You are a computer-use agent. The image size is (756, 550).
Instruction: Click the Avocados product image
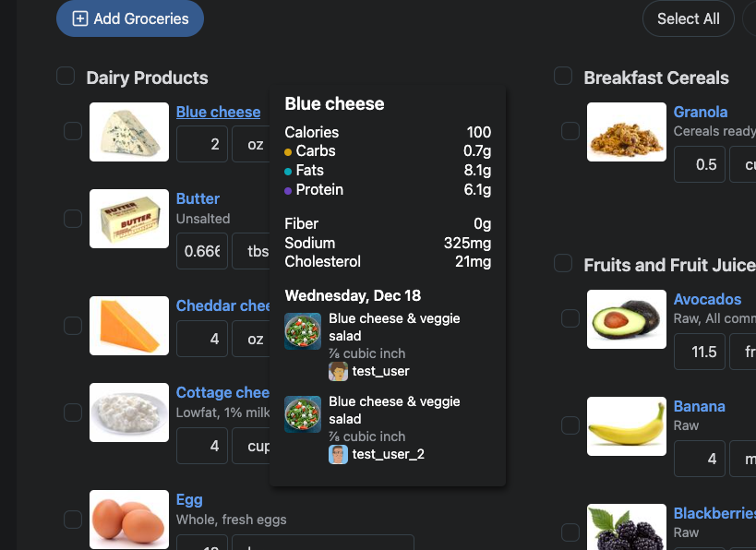[x=627, y=319]
